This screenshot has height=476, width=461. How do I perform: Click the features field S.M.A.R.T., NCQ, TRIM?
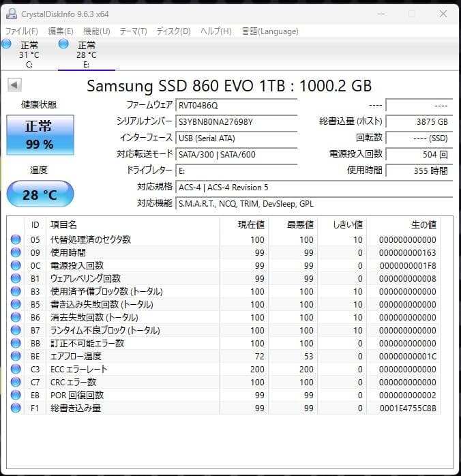314,204
